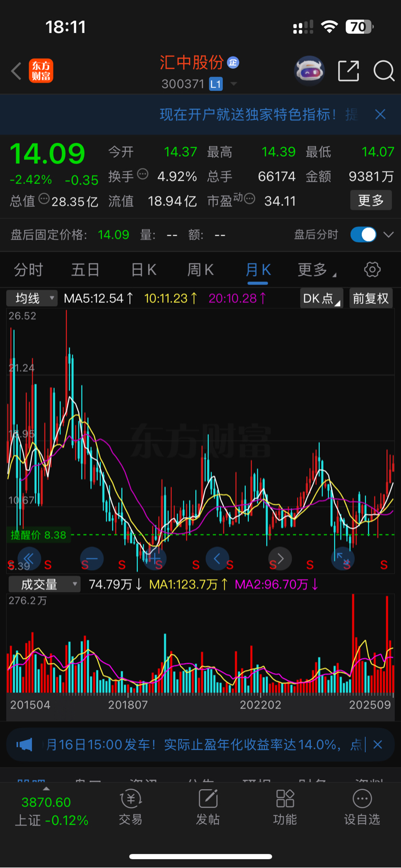This screenshot has height=868, width=401.
Task: Expand the small arrow above 3870.60
Action: (46, 789)
